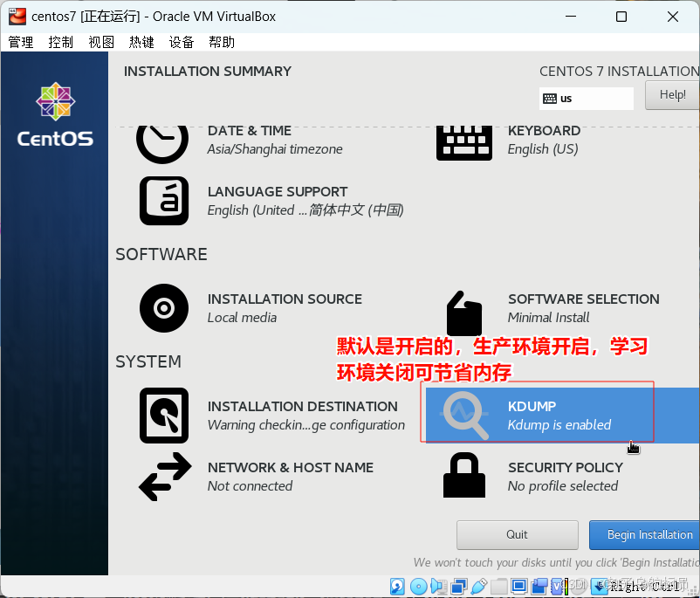Open the Date & Time clock icon
This screenshot has width=700, height=598.
162,143
